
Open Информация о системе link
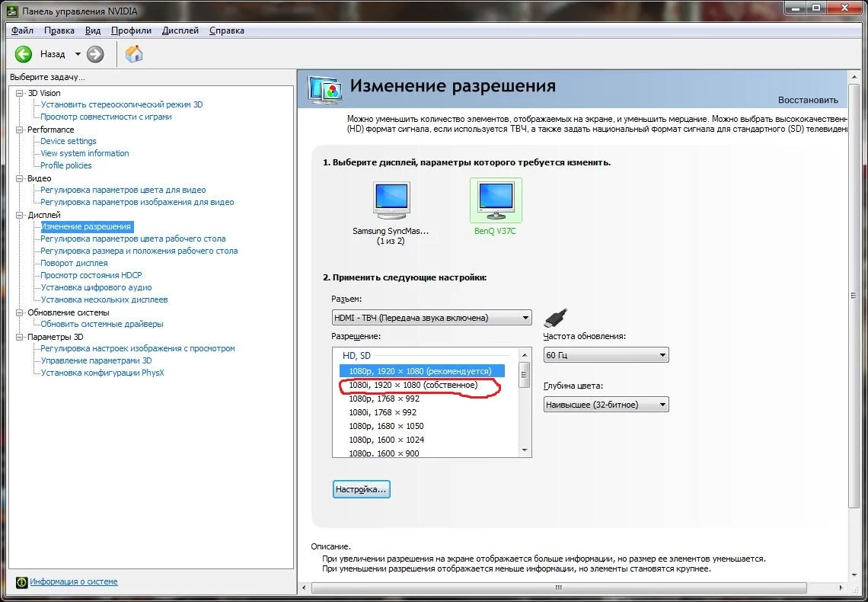click(x=74, y=581)
